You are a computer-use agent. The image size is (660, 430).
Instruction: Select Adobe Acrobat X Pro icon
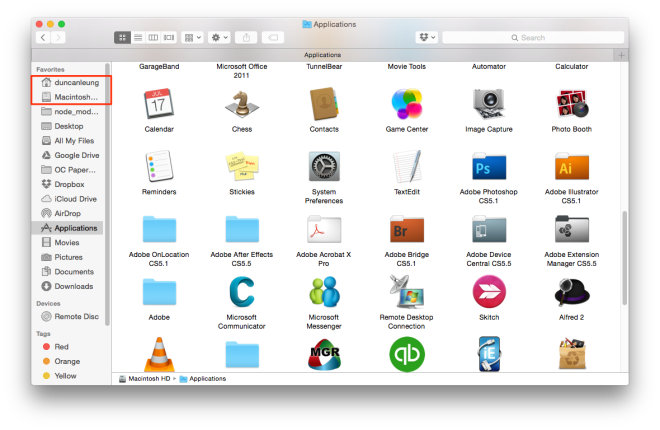click(324, 229)
